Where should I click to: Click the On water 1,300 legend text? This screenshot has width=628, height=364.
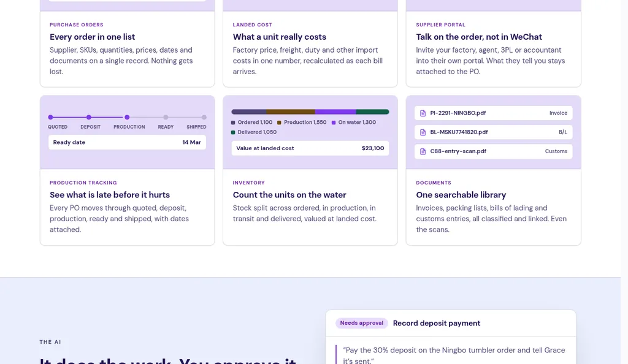357,123
